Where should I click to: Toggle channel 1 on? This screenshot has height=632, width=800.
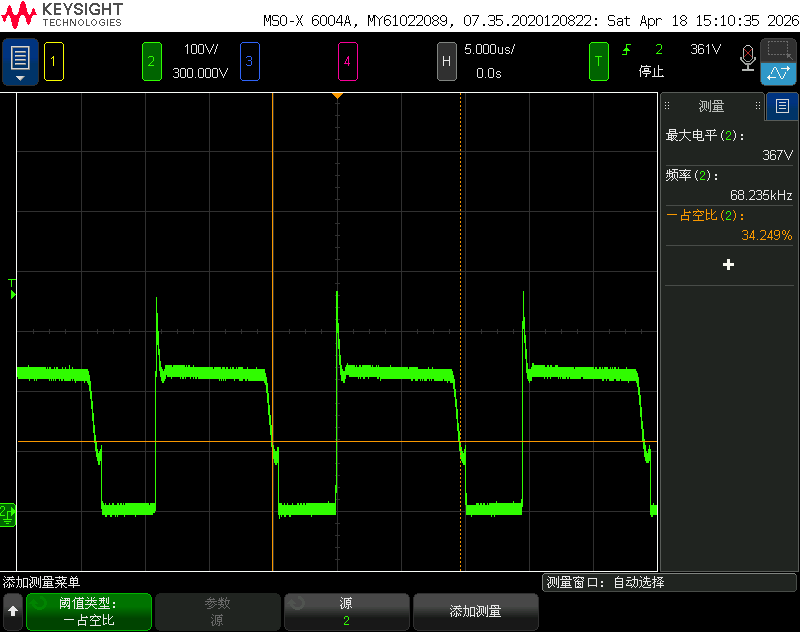coord(54,62)
